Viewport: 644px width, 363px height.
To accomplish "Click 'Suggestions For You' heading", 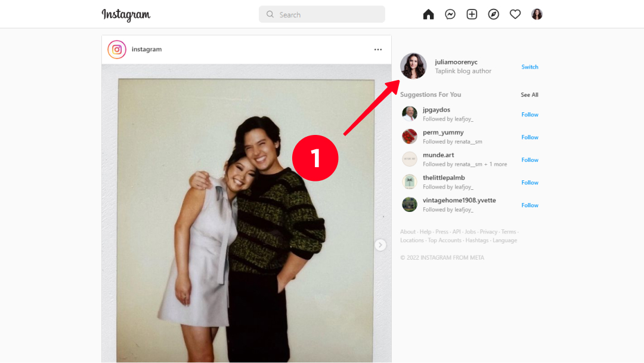I will click(x=431, y=94).
